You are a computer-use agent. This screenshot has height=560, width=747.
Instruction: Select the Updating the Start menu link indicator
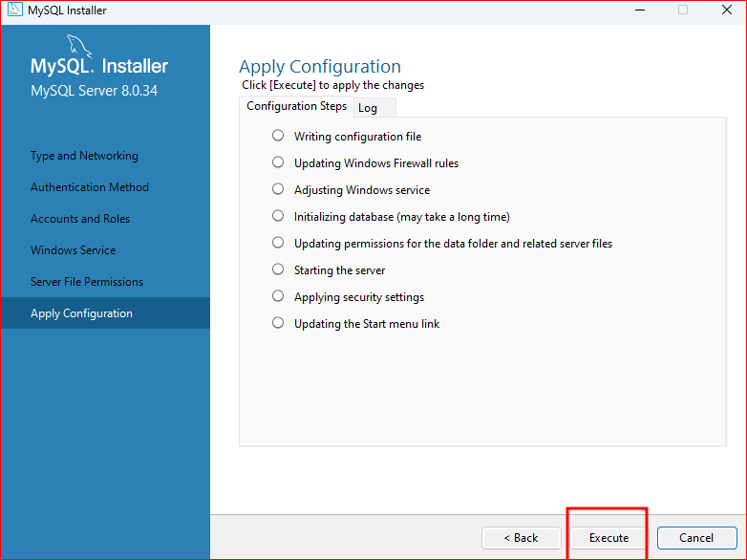278,323
